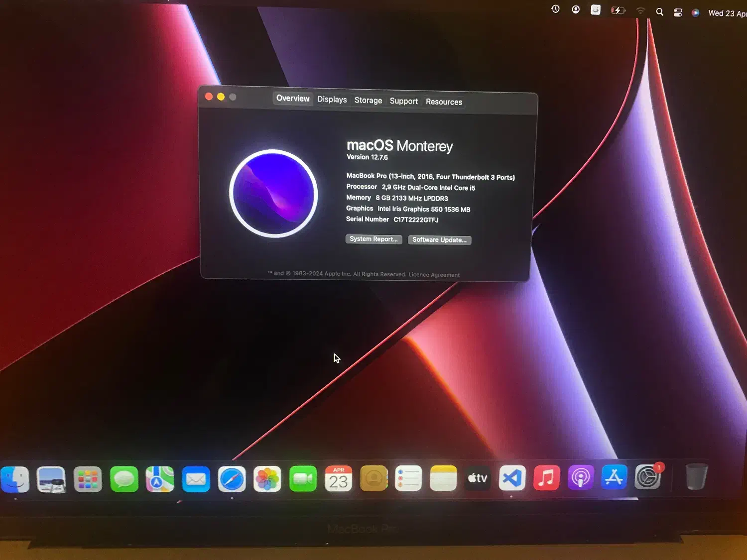Click the MacBook Pro 13-inch 2016 model line

coord(430,177)
